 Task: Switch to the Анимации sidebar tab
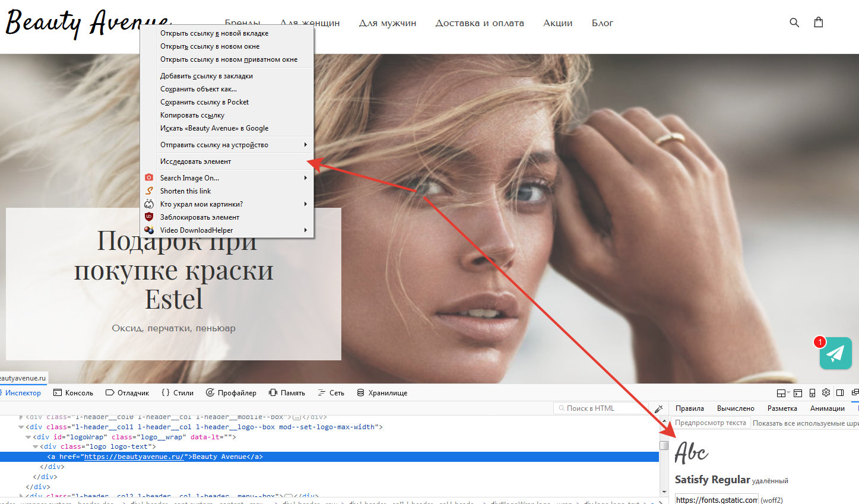pos(828,408)
